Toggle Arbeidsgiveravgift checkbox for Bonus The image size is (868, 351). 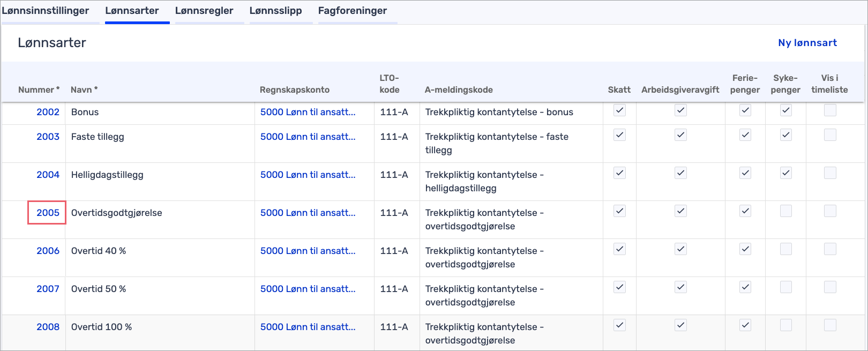tap(680, 110)
